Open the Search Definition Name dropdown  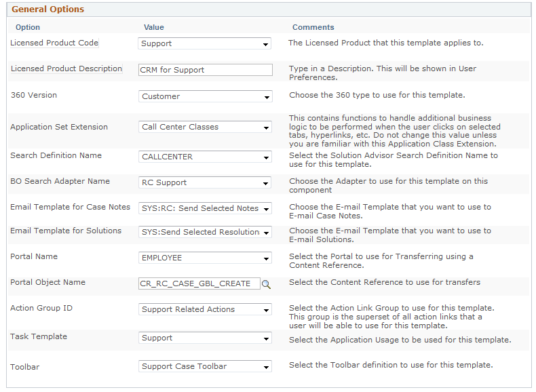(x=205, y=157)
